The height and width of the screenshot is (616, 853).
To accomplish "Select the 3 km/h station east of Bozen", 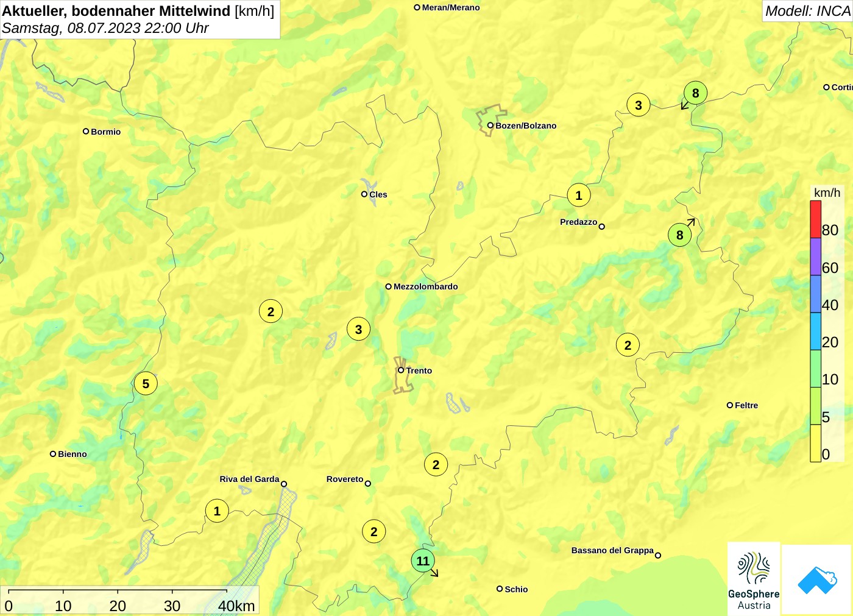I will tap(639, 105).
